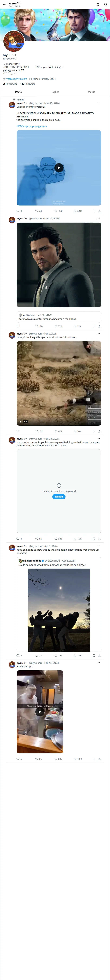View analytics of Feb 25 post
The image size is (110, 980).
[77, 539]
